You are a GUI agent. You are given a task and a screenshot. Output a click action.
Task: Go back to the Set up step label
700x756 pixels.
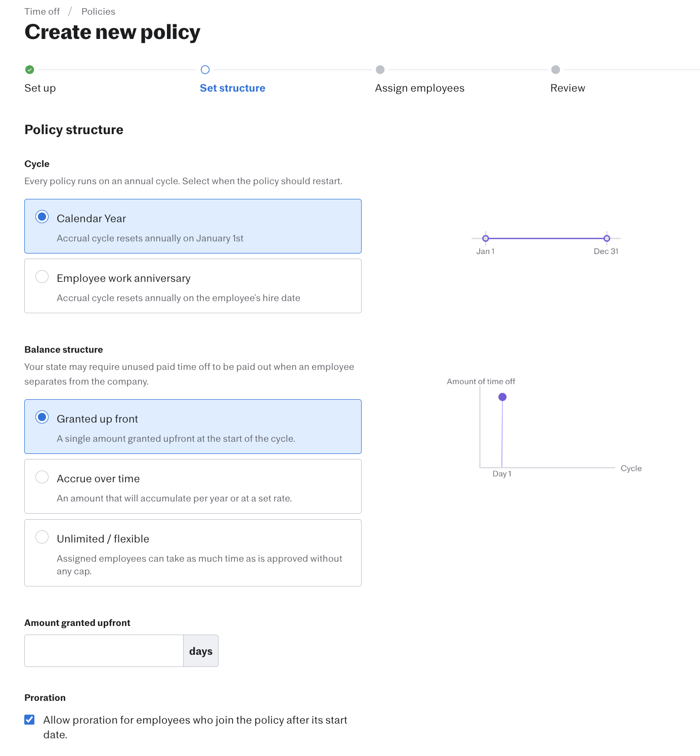[40, 88]
